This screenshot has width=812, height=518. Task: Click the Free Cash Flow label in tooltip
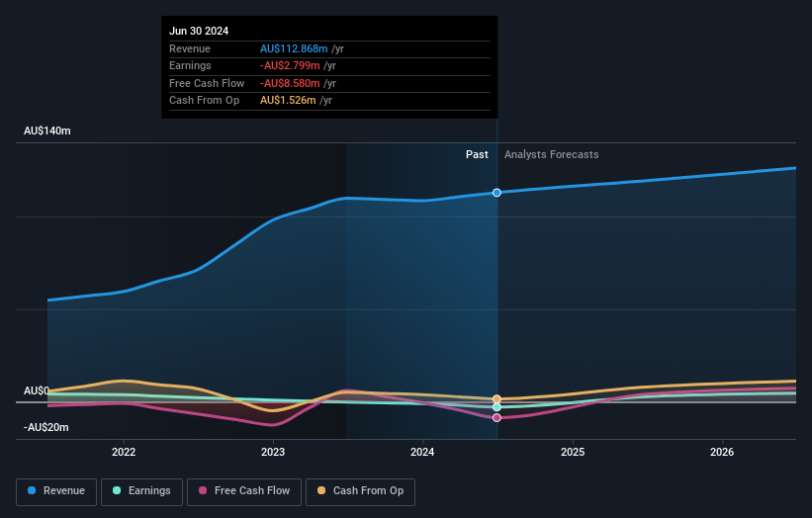click(207, 83)
